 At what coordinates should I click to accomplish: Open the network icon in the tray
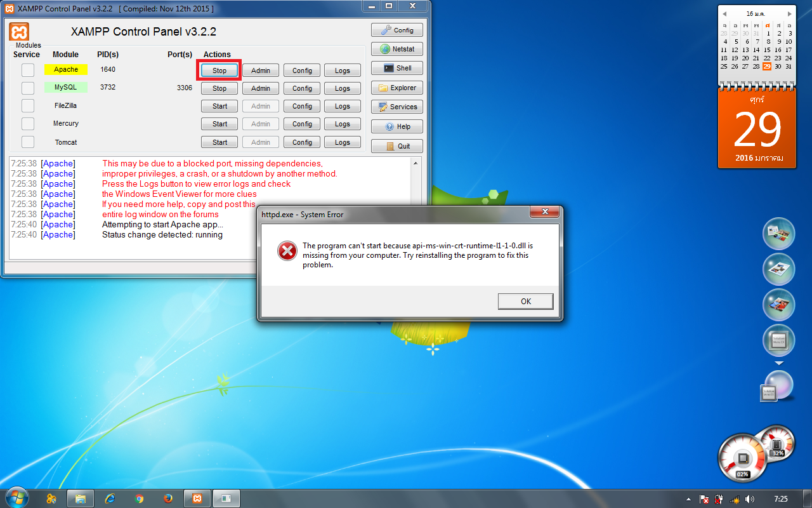click(735, 499)
